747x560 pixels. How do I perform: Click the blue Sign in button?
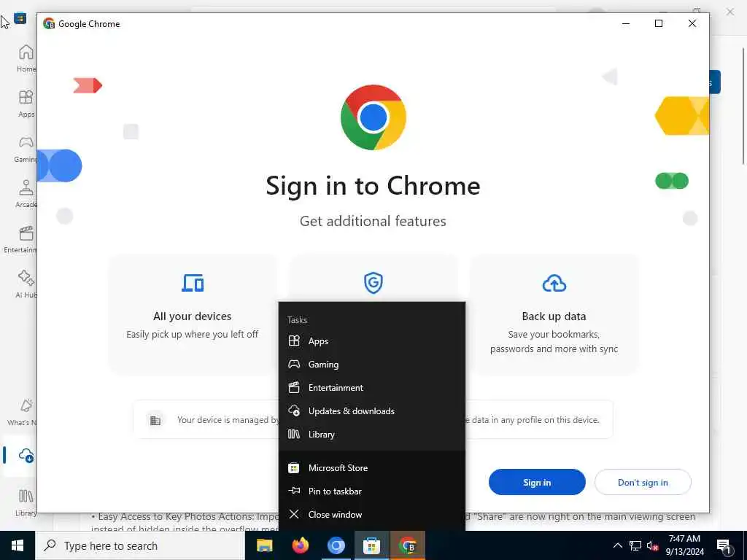tap(537, 482)
